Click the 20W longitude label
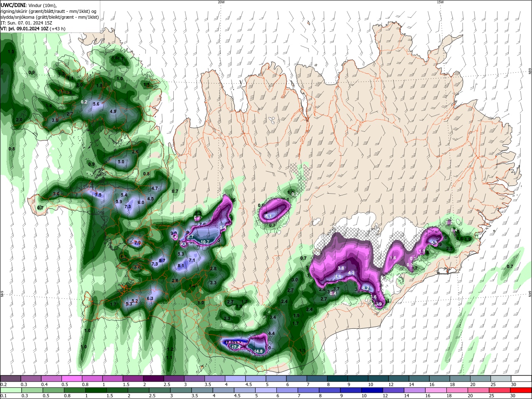The width and height of the screenshot is (532, 399). [221, 2]
